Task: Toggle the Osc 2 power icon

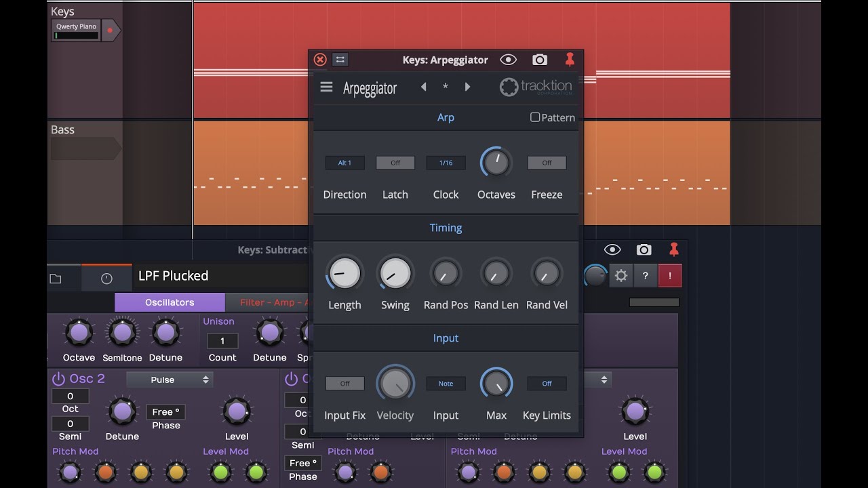Action: [x=58, y=379]
